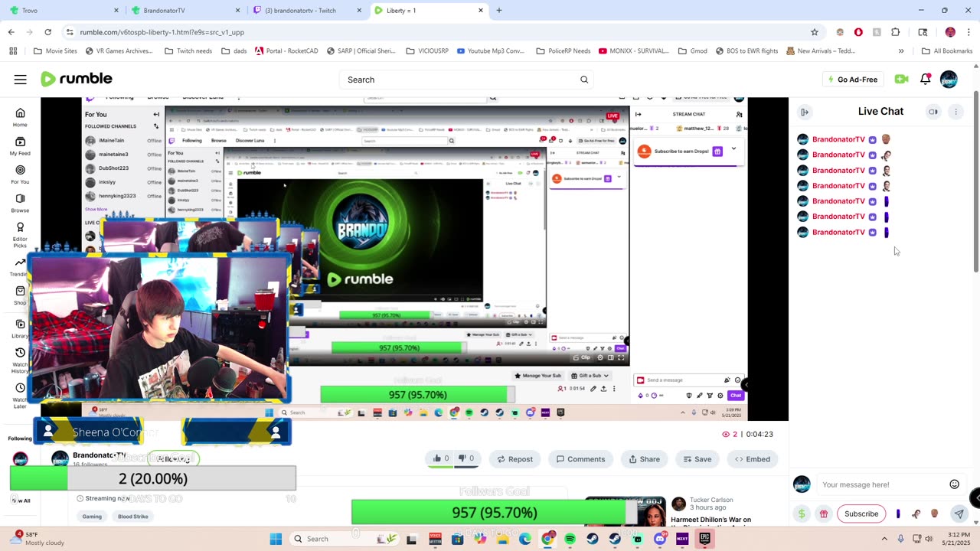Open the notifications bell
This screenshot has height=551, width=980.
point(925,80)
